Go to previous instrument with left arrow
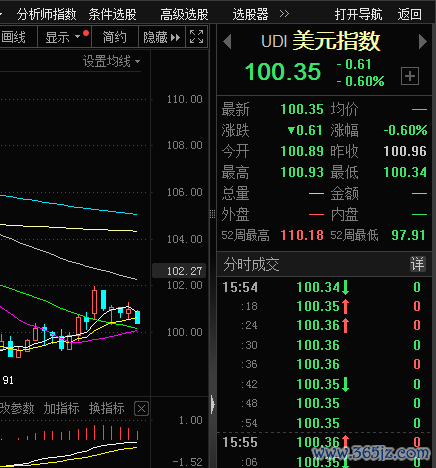 227,42
